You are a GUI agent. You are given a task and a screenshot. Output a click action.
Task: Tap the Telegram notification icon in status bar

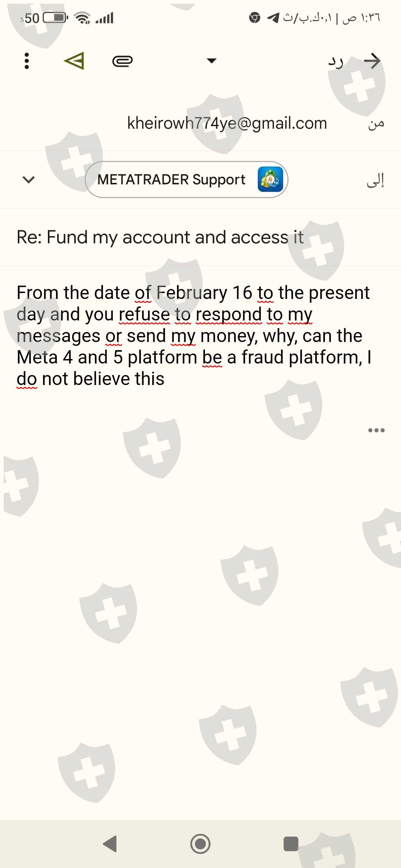coord(273,17)
